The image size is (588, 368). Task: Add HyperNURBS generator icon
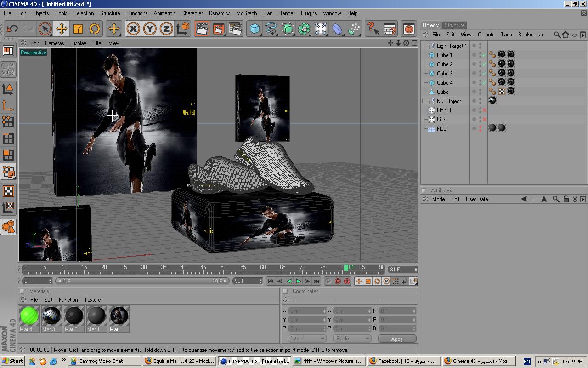288,29
